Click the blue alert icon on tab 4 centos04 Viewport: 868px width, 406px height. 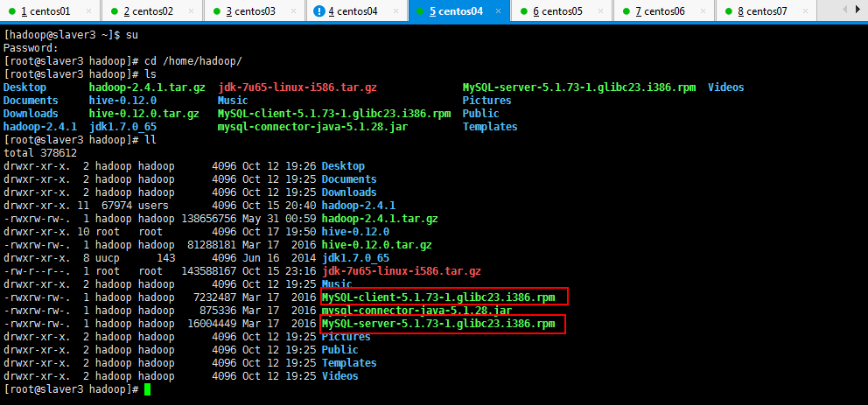319,11
